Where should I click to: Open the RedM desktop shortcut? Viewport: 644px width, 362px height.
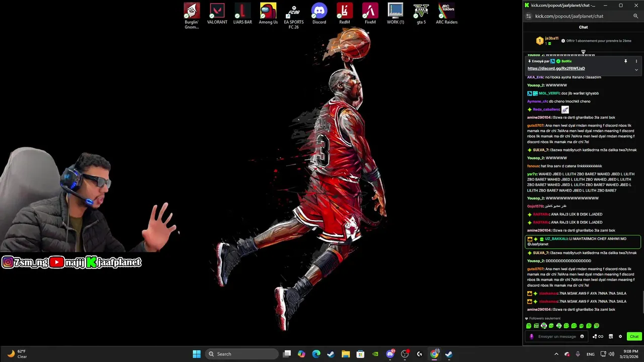[345, 14]
